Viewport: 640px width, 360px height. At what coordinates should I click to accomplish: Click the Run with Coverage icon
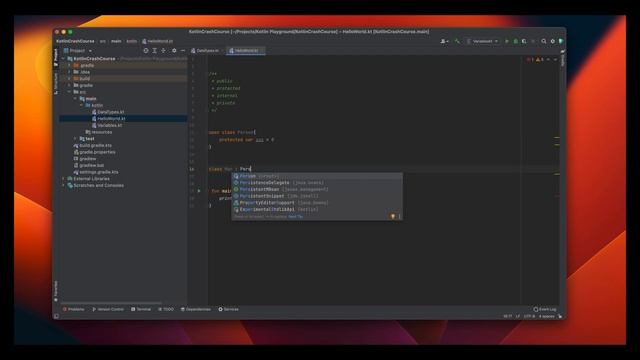click(x=524, y=41)
